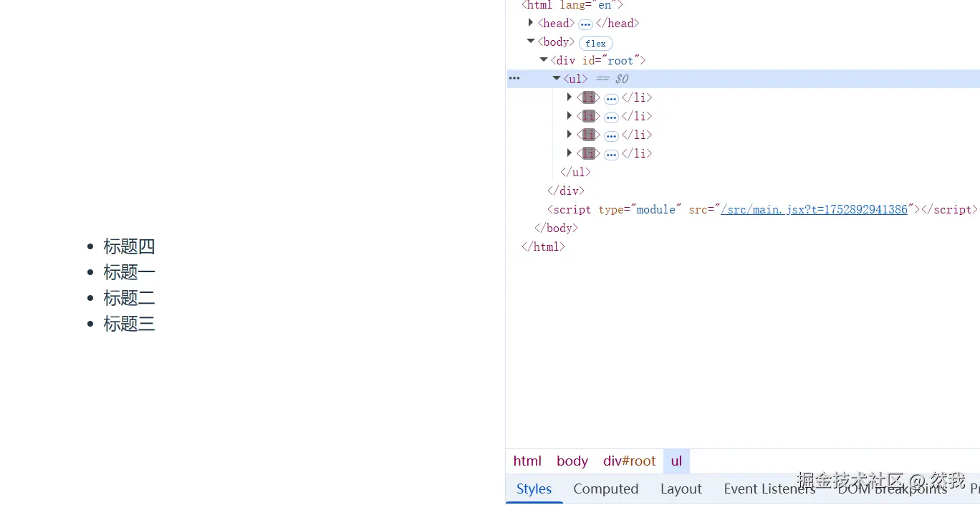Click the flex badge next to body
Image resolution: width=980 pixels, height=505 pixels.
[x=595, y=43]
